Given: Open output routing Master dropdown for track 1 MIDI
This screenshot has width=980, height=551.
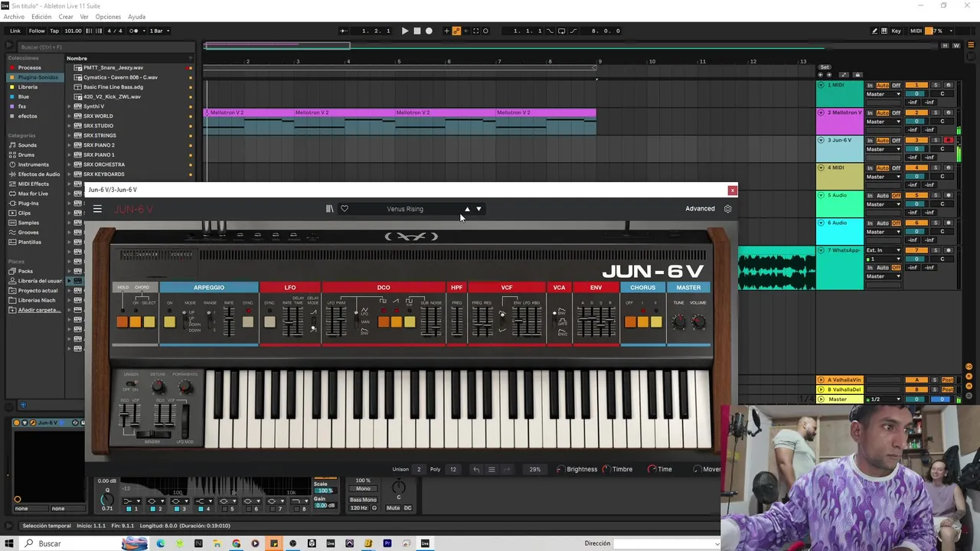Looking at the screenshot, I should tap(884, 94).
